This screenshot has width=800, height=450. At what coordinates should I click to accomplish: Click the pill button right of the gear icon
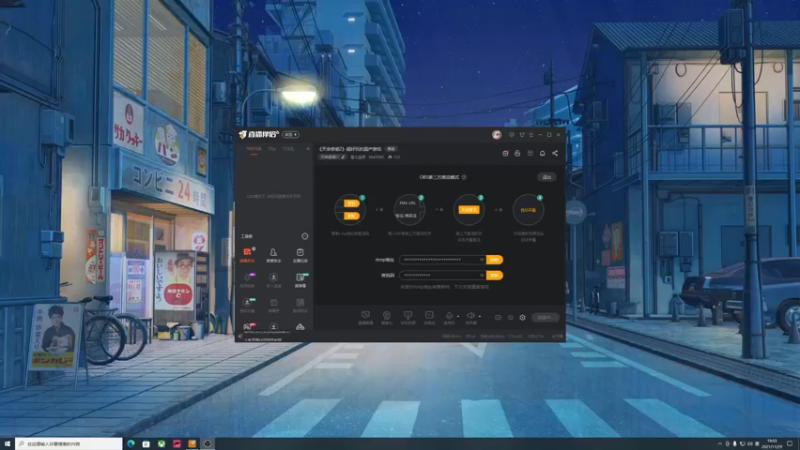pos(545,317)
